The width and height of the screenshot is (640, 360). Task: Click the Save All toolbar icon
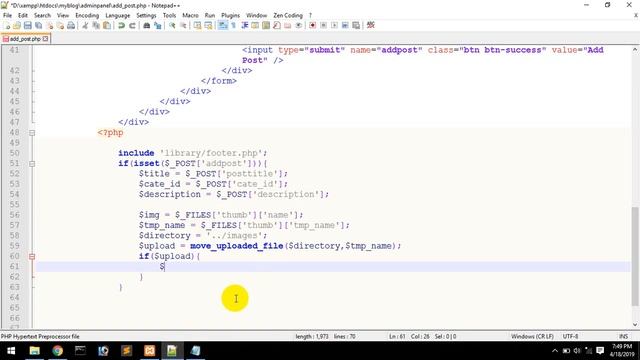38,25
